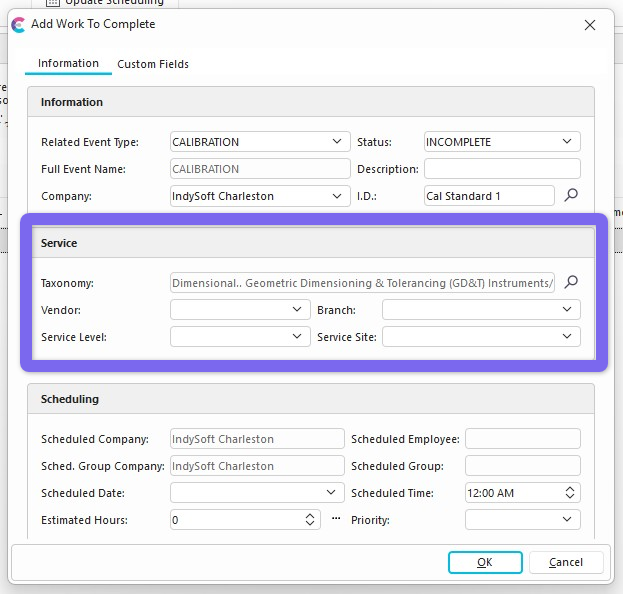Adjust the Scheduled Time spinner arrows
623x594 pixels.
(x=570, y=493)
